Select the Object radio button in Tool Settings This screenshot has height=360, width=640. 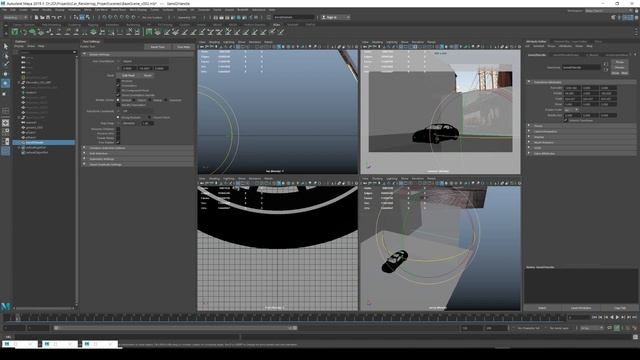[x=134, y=100]
